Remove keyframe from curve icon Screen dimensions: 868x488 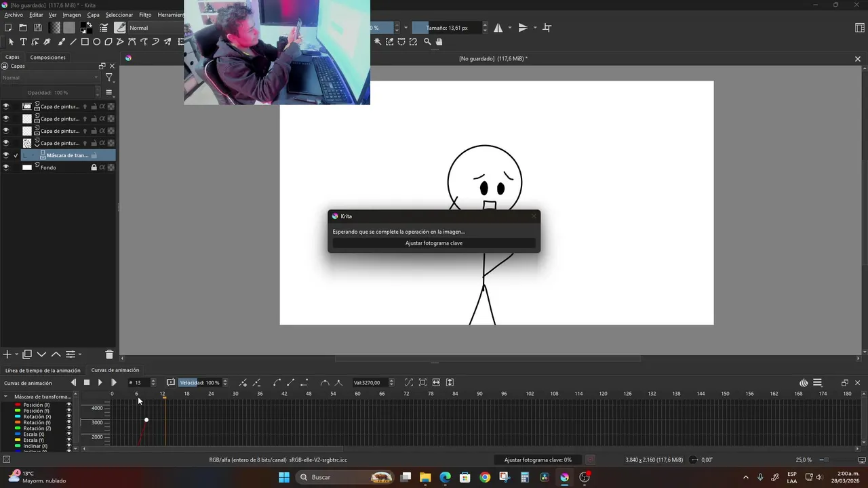[x=256, y=383]
